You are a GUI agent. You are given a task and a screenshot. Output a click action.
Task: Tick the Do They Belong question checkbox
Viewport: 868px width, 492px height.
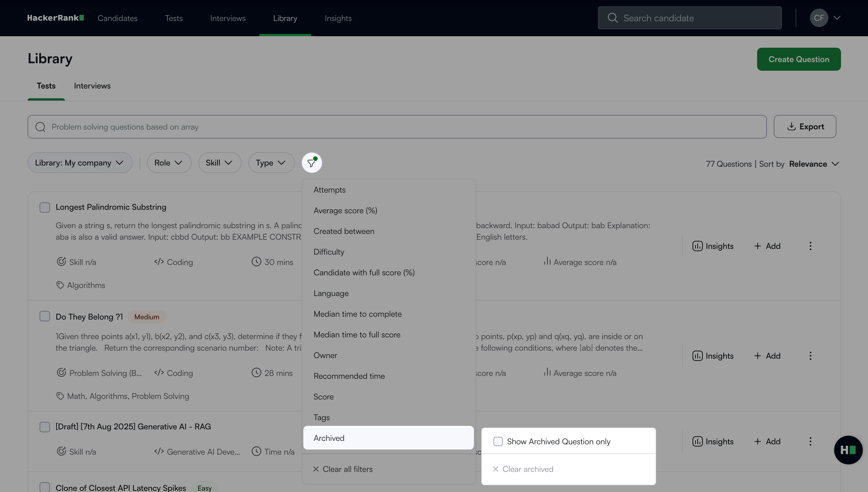(45, 316)
